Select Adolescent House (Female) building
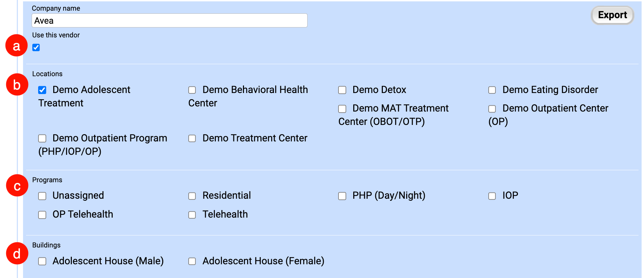 click(192, 262)
